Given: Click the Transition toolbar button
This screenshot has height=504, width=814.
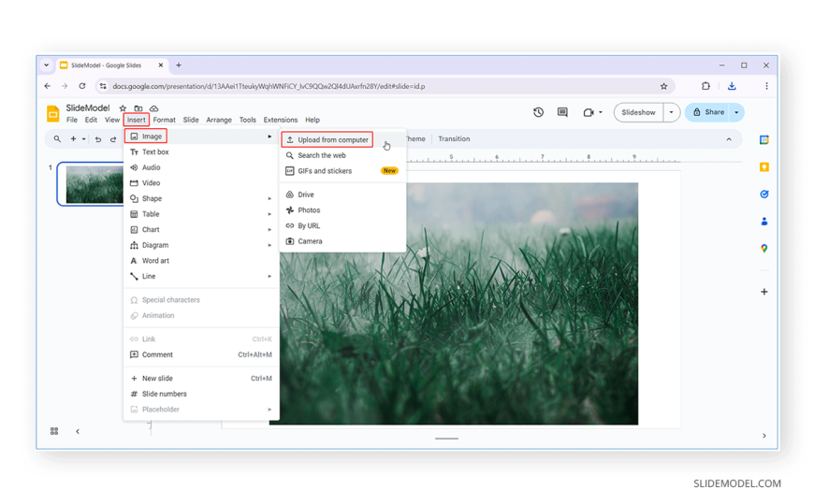Looking at the screenshot, I should 454,139.
